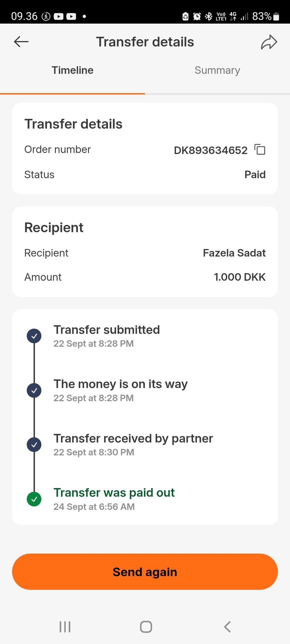290x644 pixels.
Task: Tap the green Transfer was paid out checkmark
Action: click(34, 499)
